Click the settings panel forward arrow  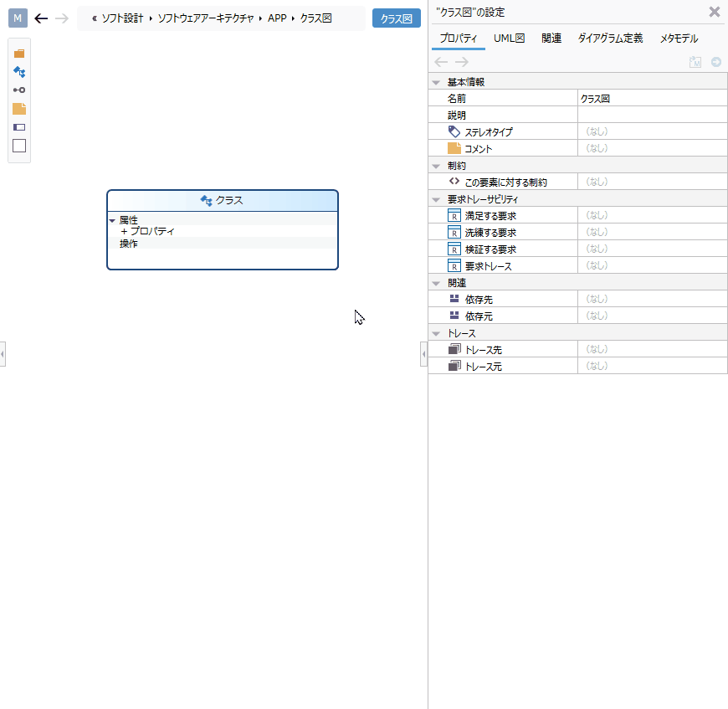click(x=462, y=62)
